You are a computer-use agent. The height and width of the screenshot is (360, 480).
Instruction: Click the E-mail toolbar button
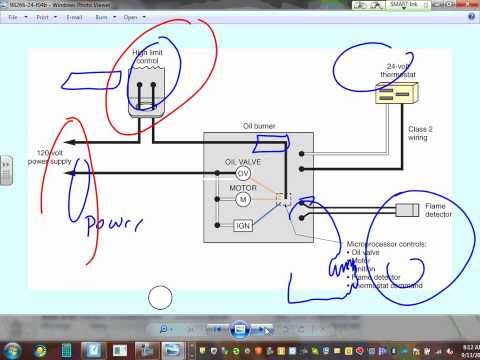tap(74, 17)
